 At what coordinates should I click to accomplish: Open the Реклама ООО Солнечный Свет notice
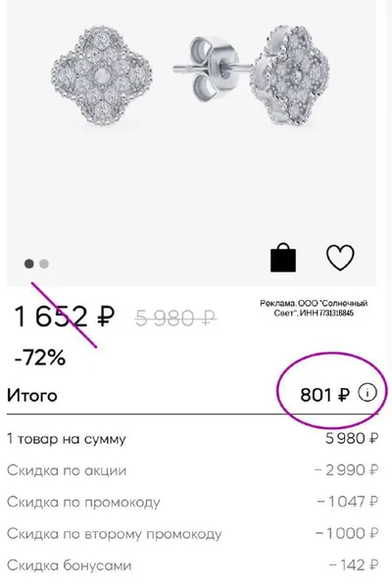click(x=314, y=308)
